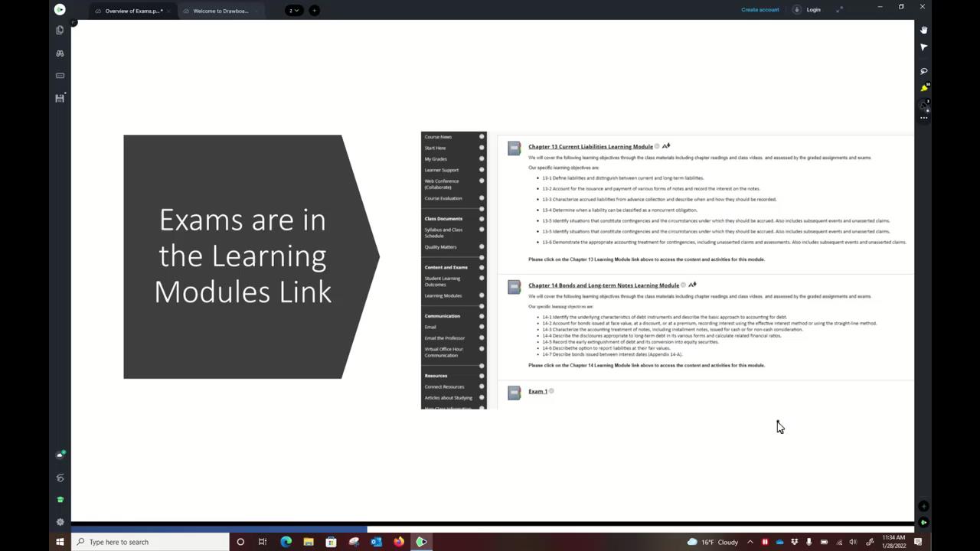Switch to the Welcome to Drawboard tab
Viewport: 980px width, 551px height.
click(x=220, y=10)
